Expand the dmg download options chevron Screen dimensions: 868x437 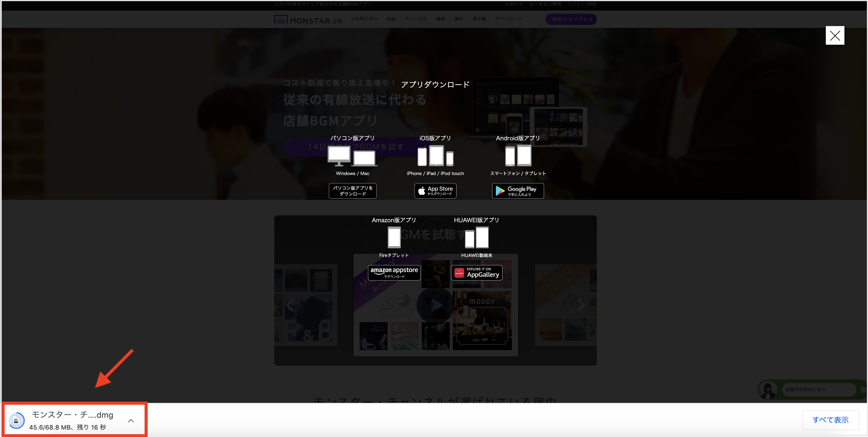tap(131, 421)
